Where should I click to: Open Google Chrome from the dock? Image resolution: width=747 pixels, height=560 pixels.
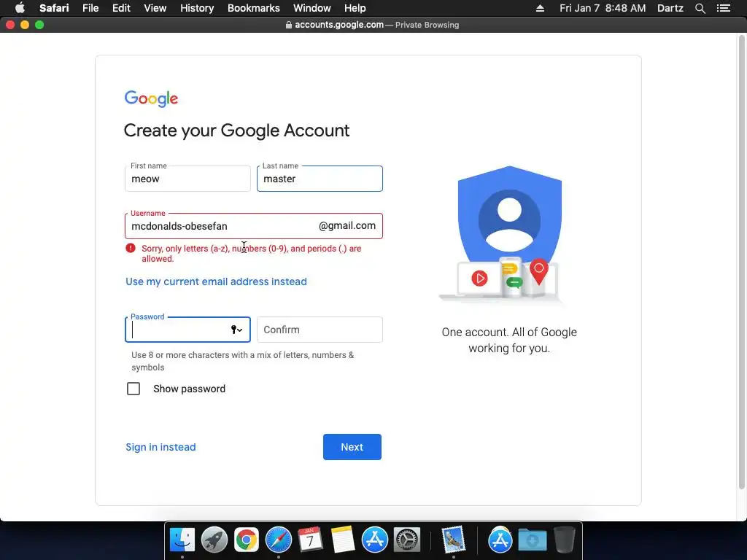coord(247,540)
